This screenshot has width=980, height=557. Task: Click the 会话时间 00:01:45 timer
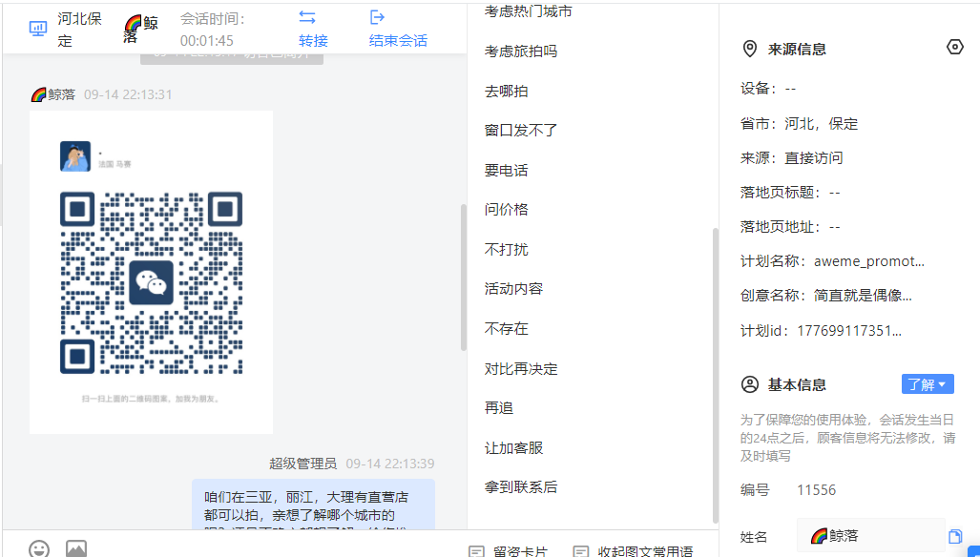tap(213, 30)
